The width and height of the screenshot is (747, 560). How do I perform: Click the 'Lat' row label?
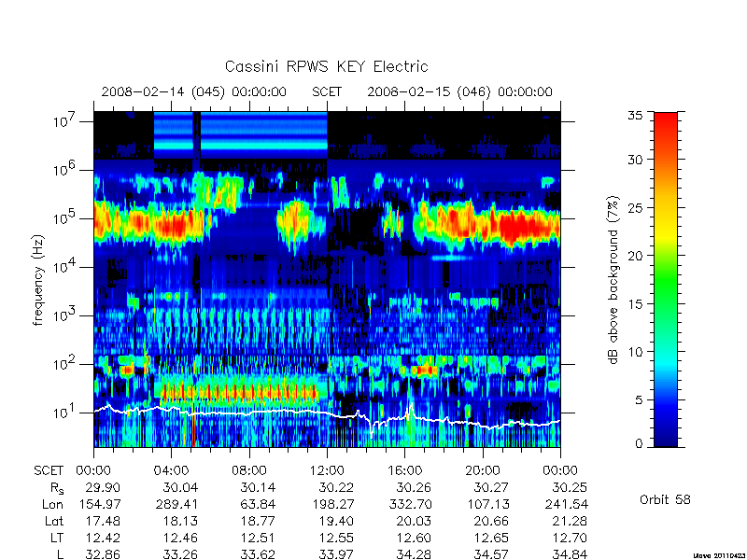coord(54,521)
